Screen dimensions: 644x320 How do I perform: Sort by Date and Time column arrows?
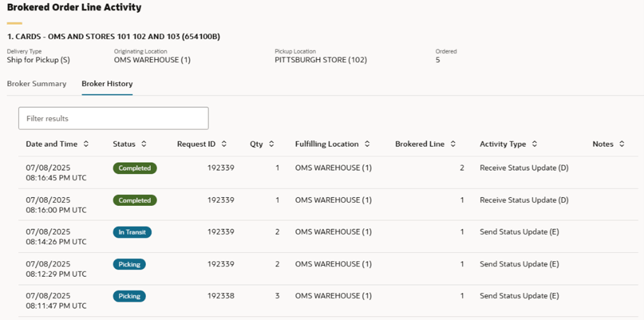[86, 144]
